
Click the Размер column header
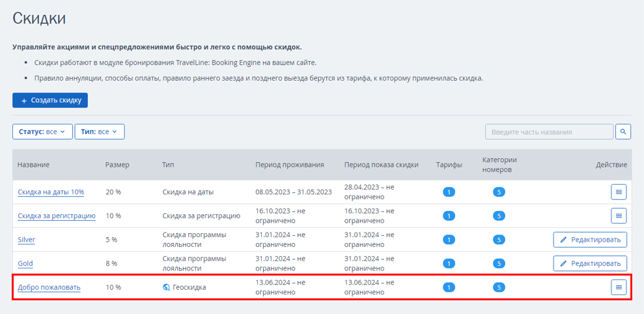click(117, 165)
